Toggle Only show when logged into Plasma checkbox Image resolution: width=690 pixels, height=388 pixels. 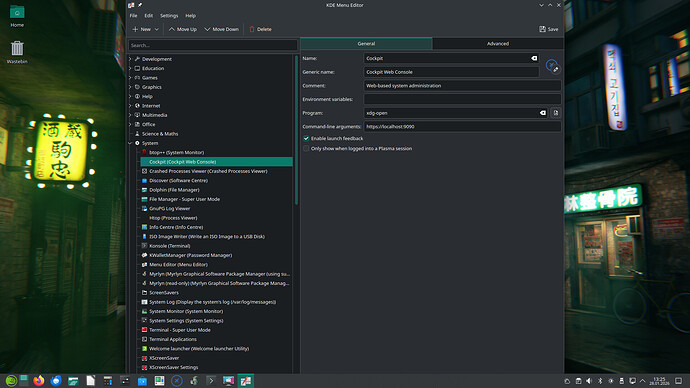[x=306, y=149]
